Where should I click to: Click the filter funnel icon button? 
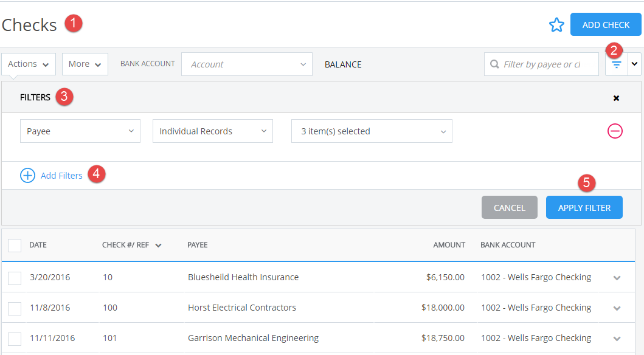[617, 64]
